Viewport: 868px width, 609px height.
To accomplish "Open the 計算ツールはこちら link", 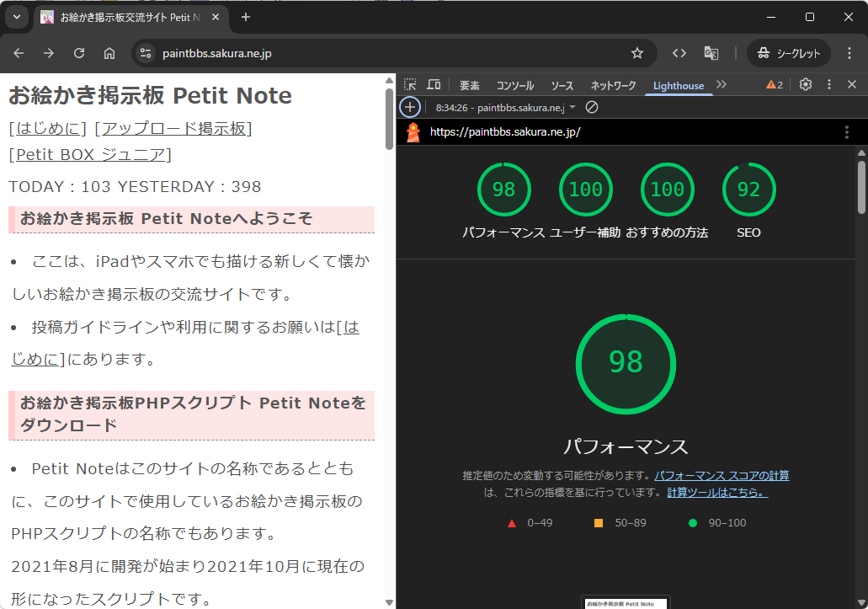I will pyautogui.click(x=717, y=492).
